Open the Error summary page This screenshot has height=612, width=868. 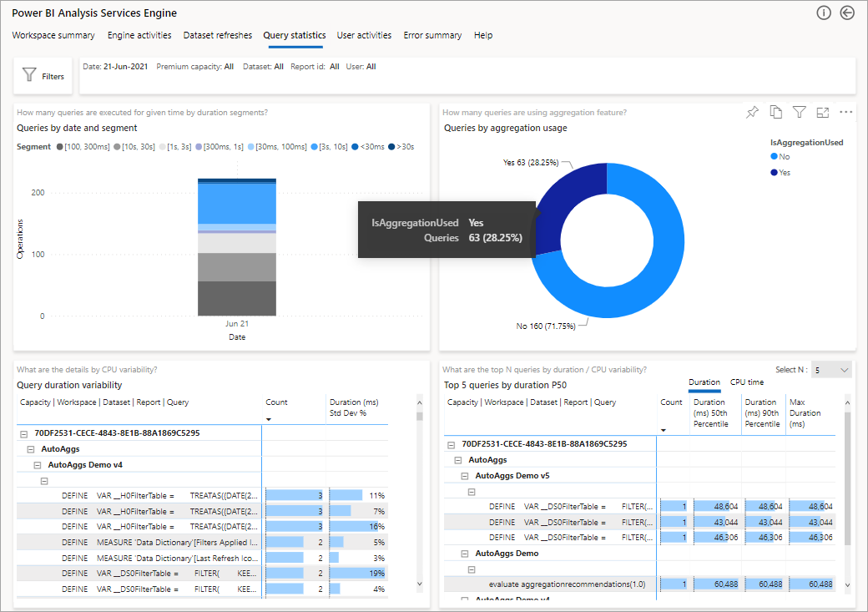[x=432, y=35]
